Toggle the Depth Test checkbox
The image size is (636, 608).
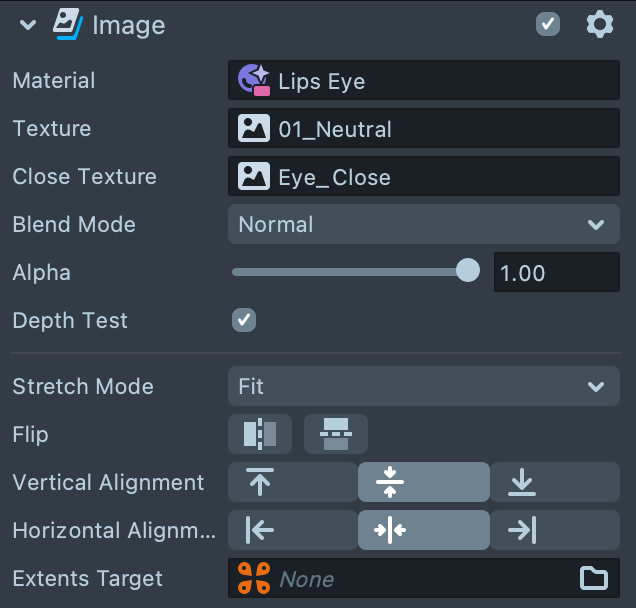244,320
